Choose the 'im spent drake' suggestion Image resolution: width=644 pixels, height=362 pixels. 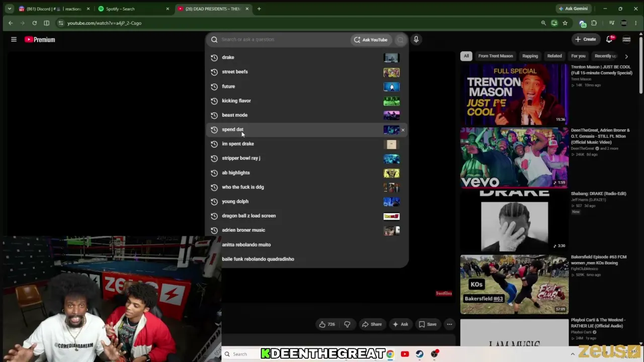click(307, 144)
